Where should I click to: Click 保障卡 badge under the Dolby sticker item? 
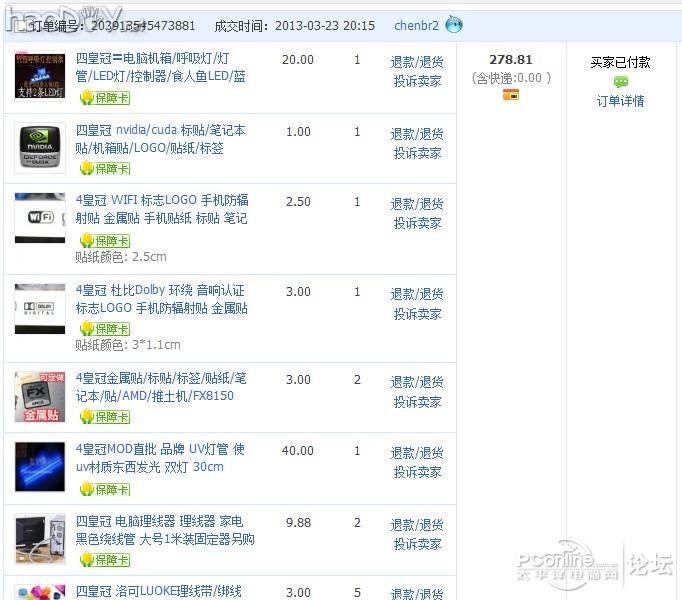[105, 329]
